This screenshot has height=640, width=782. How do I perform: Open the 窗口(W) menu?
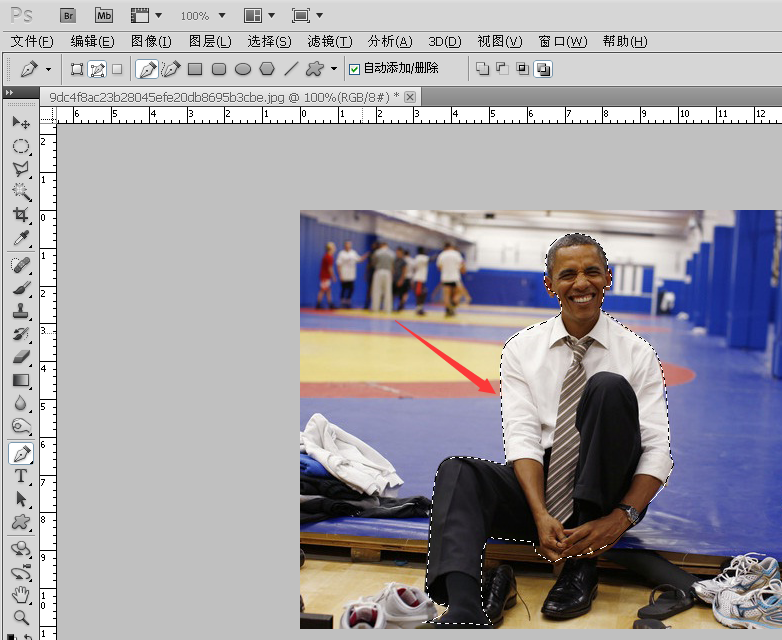563,41
